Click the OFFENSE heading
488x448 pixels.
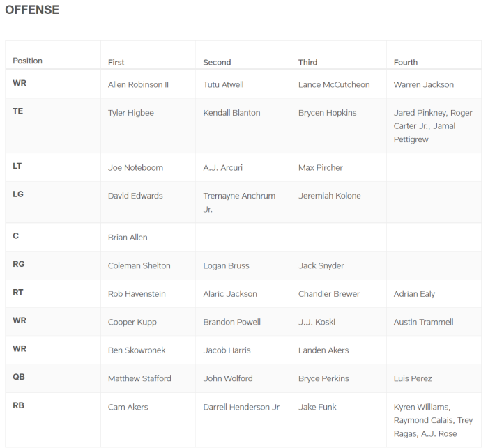tap(32, 10)
